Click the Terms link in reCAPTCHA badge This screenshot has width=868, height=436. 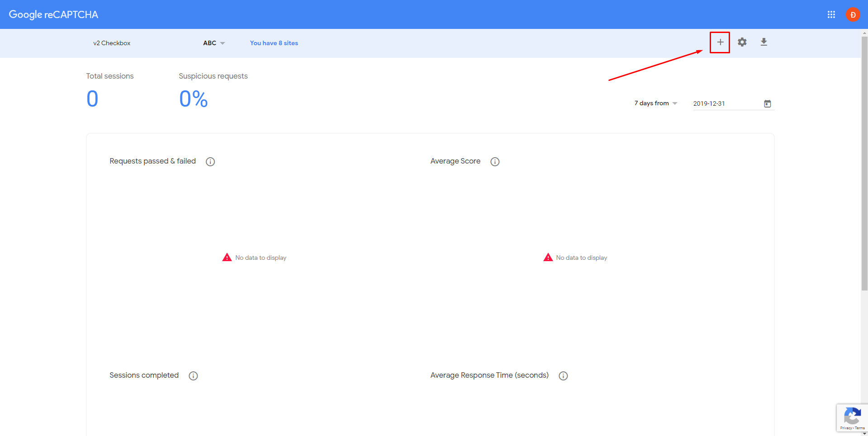[x=860, y=428]
